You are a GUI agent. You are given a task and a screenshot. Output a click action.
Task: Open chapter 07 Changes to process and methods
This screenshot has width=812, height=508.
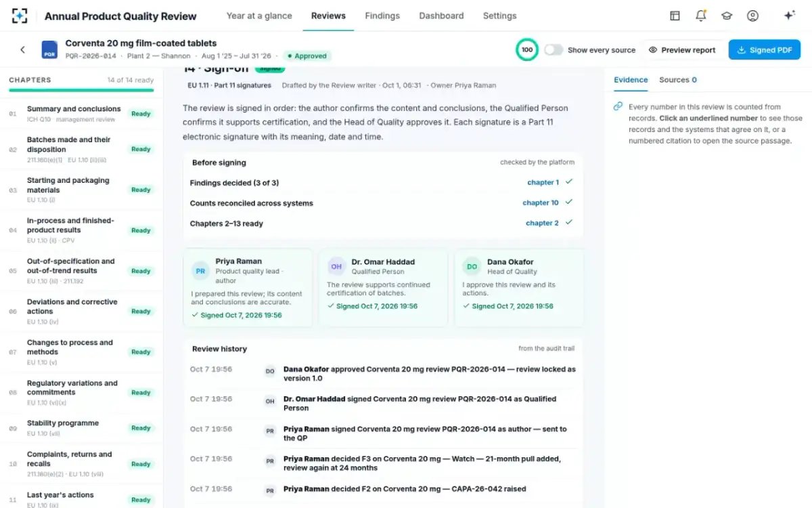click(x=81, y=352)
